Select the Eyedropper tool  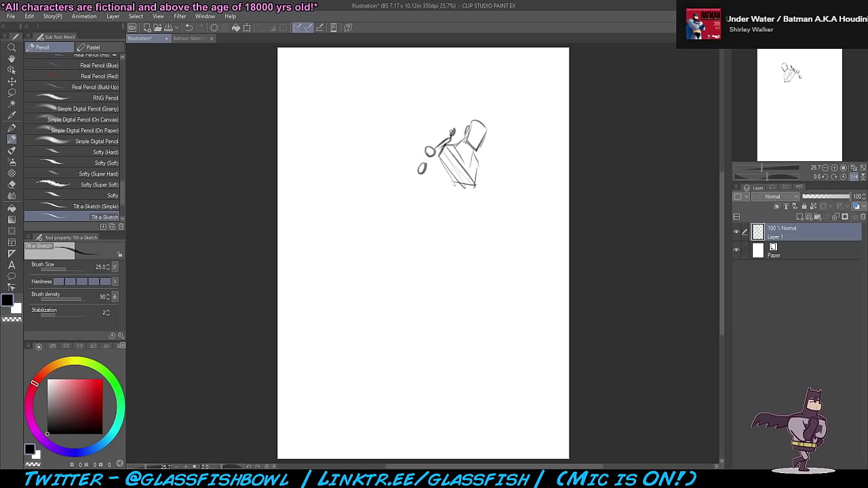pyautogui.click(x=12, y=115)
